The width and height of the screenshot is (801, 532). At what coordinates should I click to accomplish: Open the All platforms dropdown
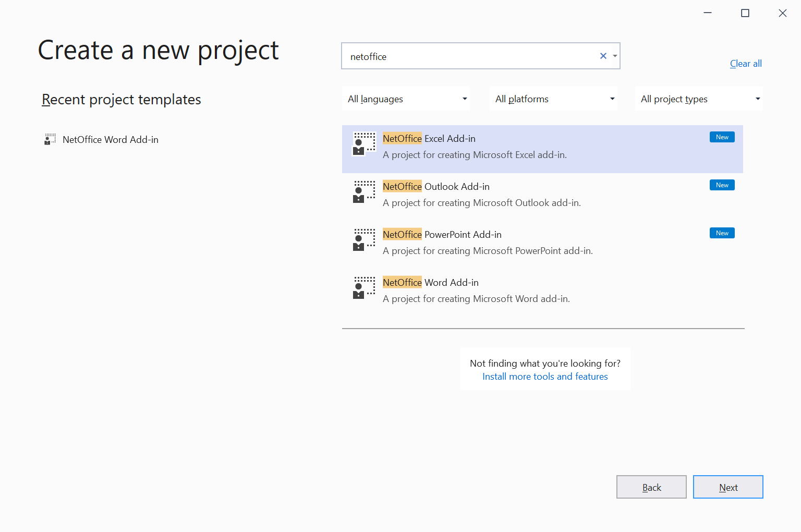click(x=553, y=99)
